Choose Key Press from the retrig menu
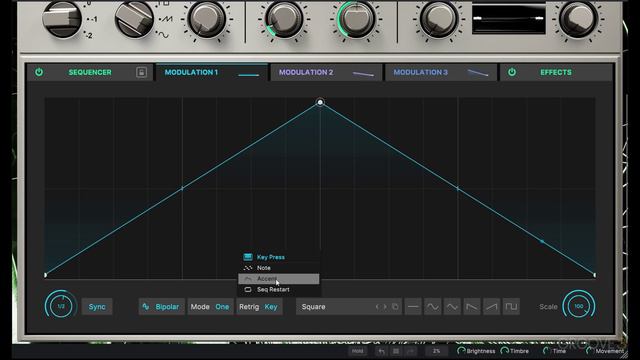This screenshot has height=360, width=640. 279,257
